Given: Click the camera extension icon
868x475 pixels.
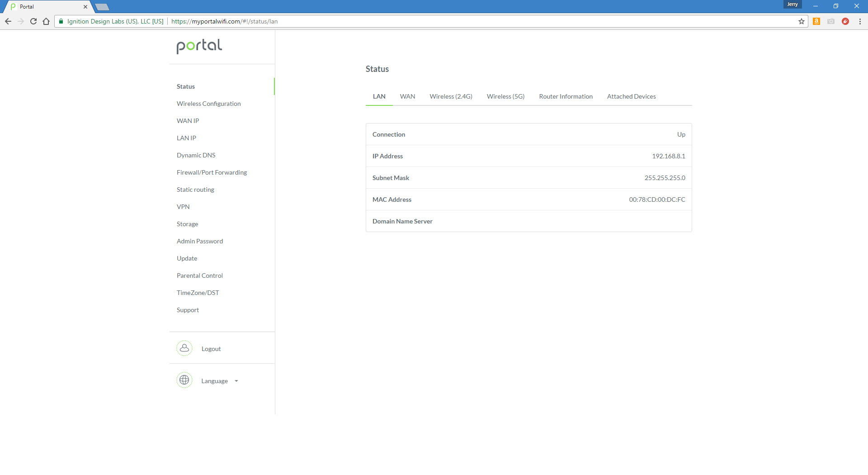Looking at the screenshot, I should pos(831,21).
